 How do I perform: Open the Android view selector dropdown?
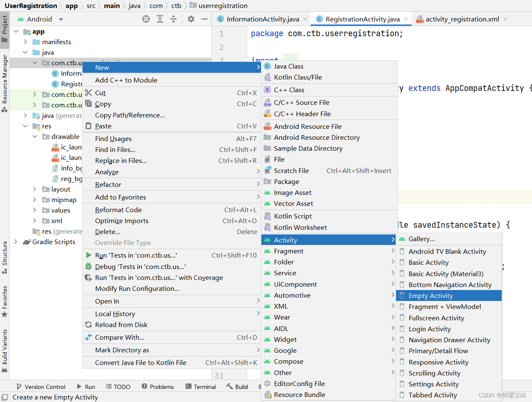(40, 19)
